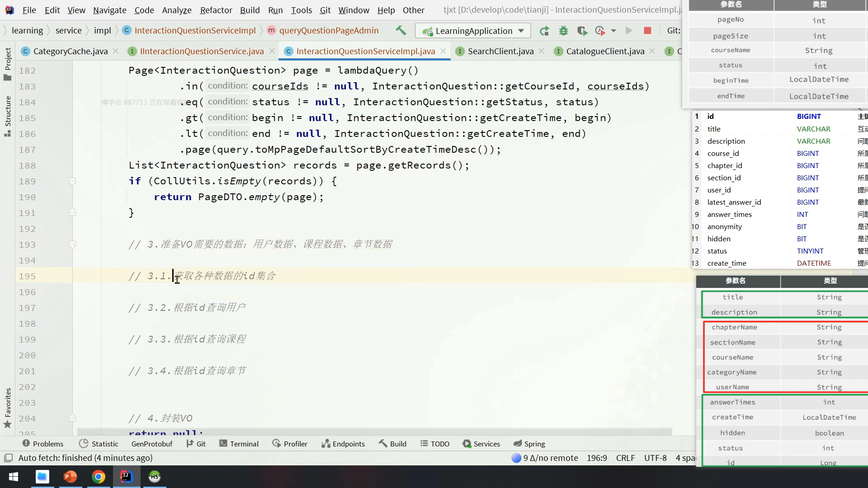Click the Build project hammer icon
This screenshot has width=868, height=488.
[401, 30]
